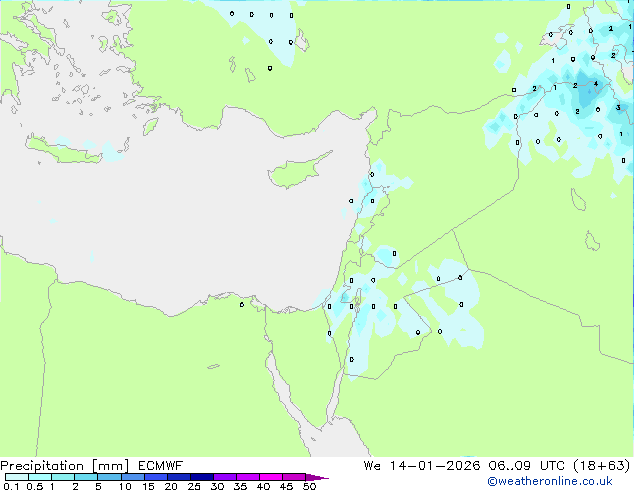This screenshot has height=490, width=634.
Task: Click the "Precipitation [mm]" title text
Action: click(65, 466)
